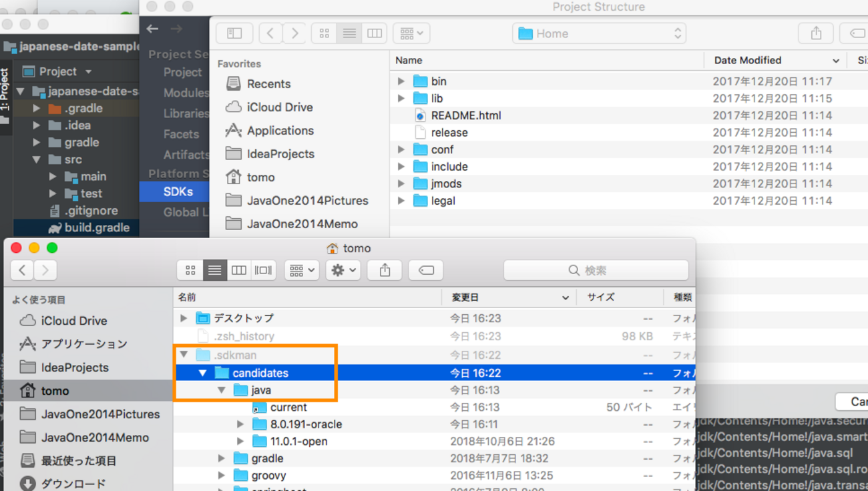Collapse the .sdkman folder
Image resolution: width=868 pixels, height=491 pixels.
tap(184, 355)
